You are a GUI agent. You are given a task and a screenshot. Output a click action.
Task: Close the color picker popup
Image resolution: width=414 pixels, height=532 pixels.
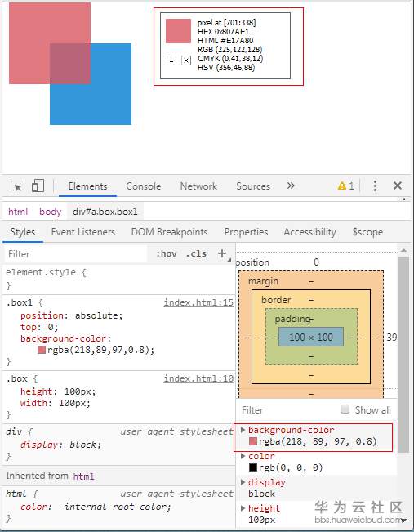click(186, 60)
